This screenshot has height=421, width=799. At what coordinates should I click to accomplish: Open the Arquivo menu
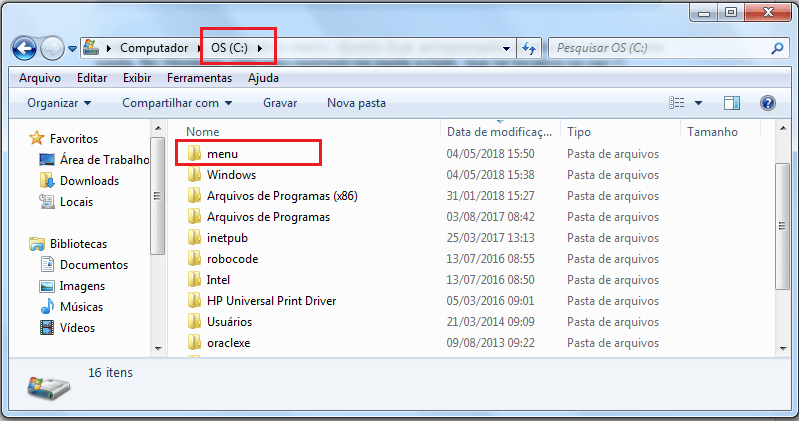point(40,78)
